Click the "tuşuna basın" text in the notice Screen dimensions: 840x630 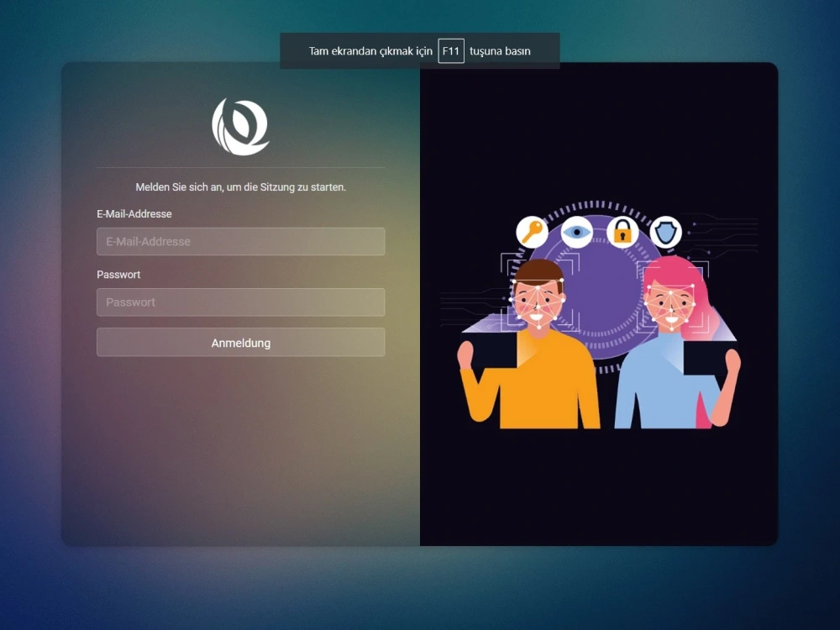(500, 51)
